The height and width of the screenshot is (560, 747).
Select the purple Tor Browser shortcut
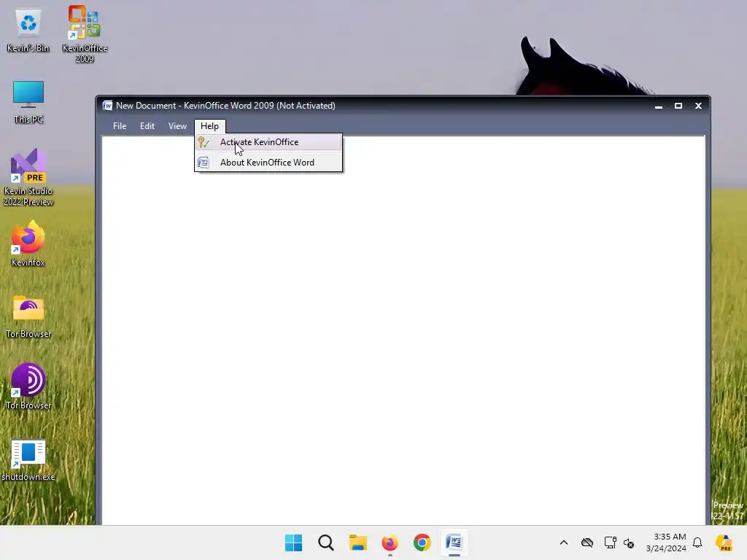tap(28, 386)
